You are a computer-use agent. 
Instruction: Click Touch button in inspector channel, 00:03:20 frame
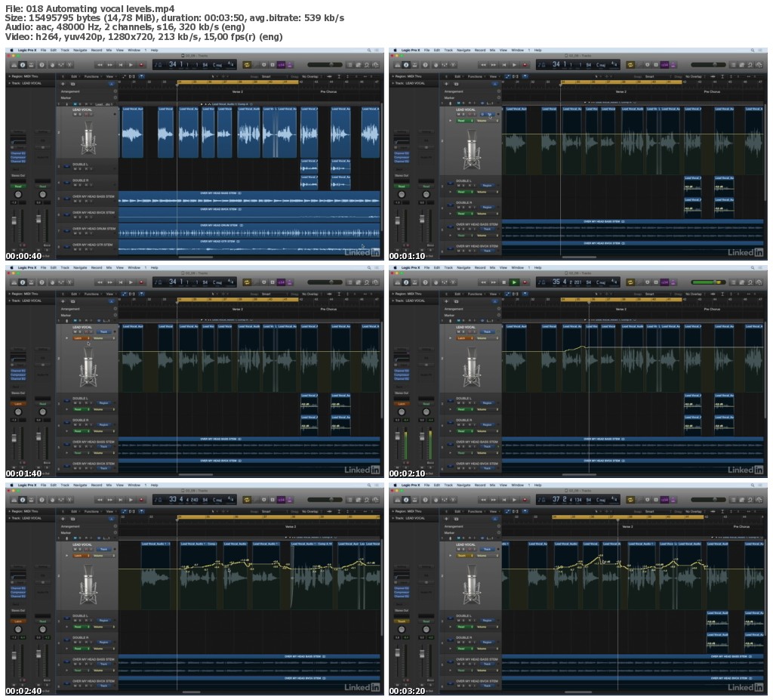click(x=402, y=621)
